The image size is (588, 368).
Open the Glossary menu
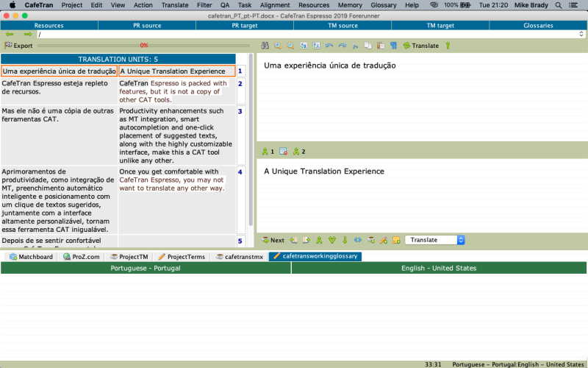[x=383, y=5]
